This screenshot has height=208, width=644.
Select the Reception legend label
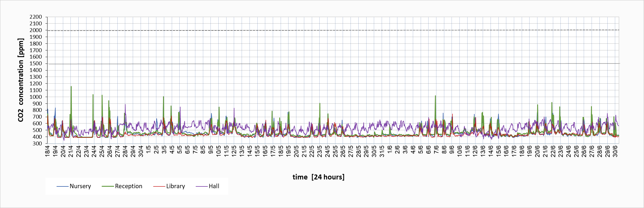coord(128,186)
